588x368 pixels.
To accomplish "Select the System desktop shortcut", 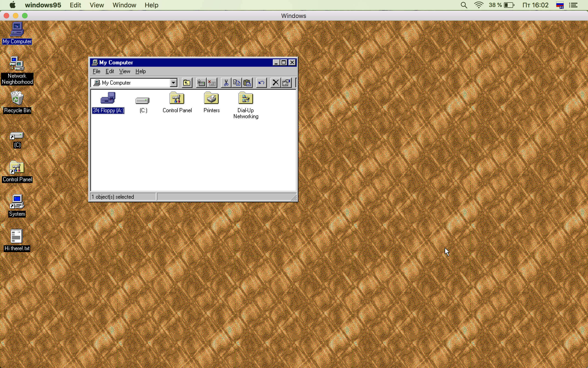I will 17,206.
